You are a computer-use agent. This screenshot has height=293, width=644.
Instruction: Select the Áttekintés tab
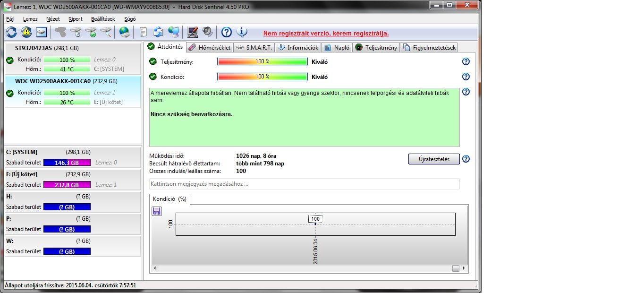[x=165, y=46]
